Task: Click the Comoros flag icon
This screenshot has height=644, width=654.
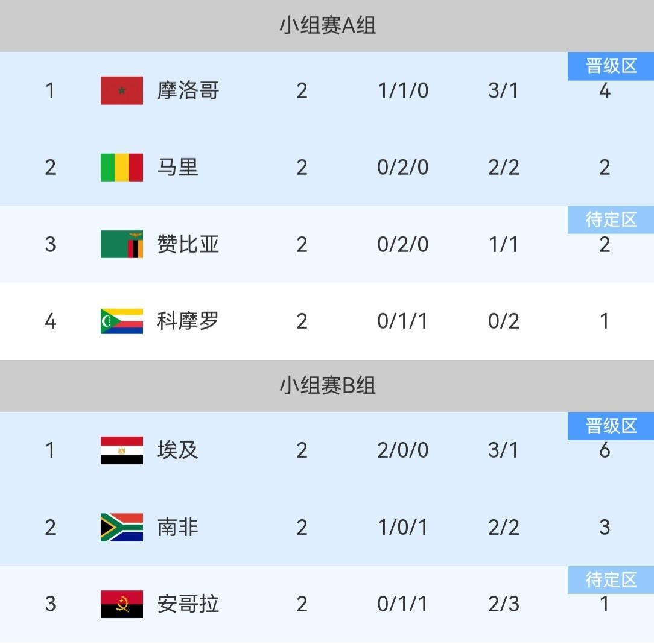Action: click(x=122, y=321)
